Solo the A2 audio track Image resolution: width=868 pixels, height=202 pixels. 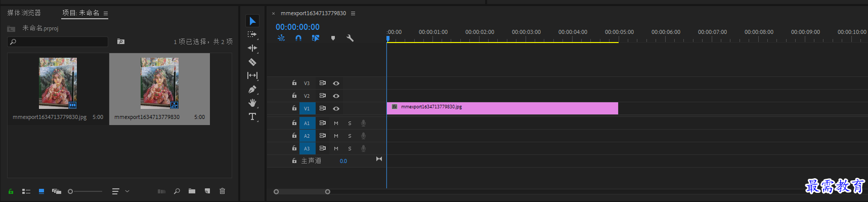click(350, 136)
